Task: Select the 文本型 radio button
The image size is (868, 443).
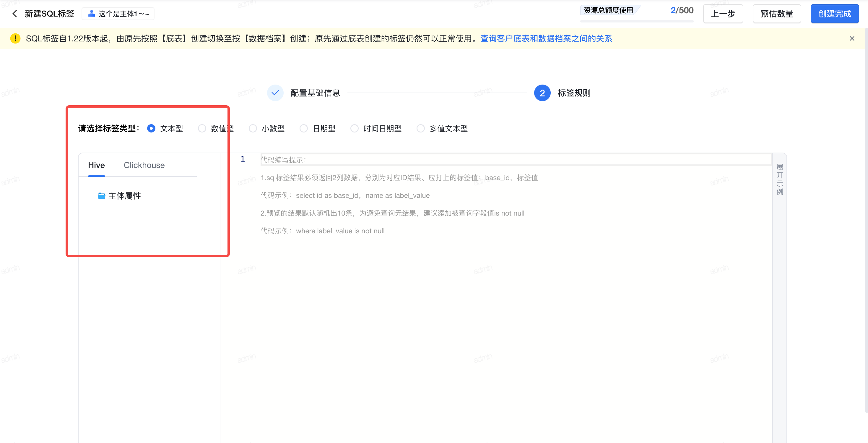Action: click(x=151, y=129)
